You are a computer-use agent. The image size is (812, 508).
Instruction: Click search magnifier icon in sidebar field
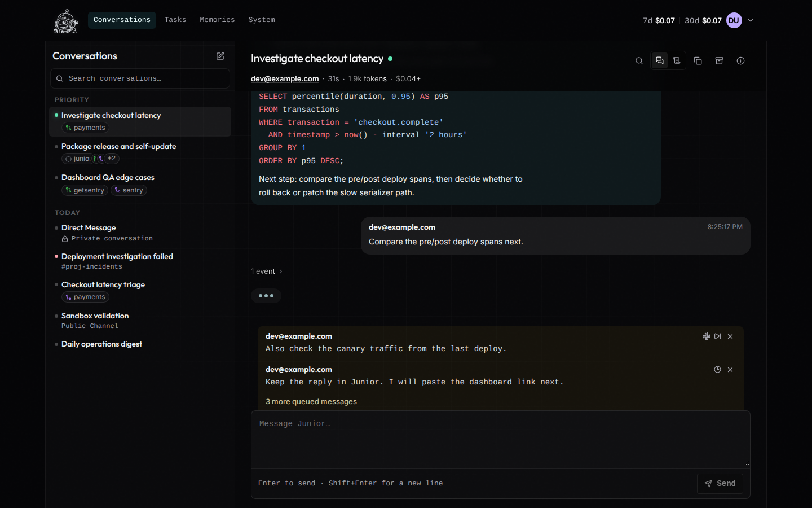(60, 79)
